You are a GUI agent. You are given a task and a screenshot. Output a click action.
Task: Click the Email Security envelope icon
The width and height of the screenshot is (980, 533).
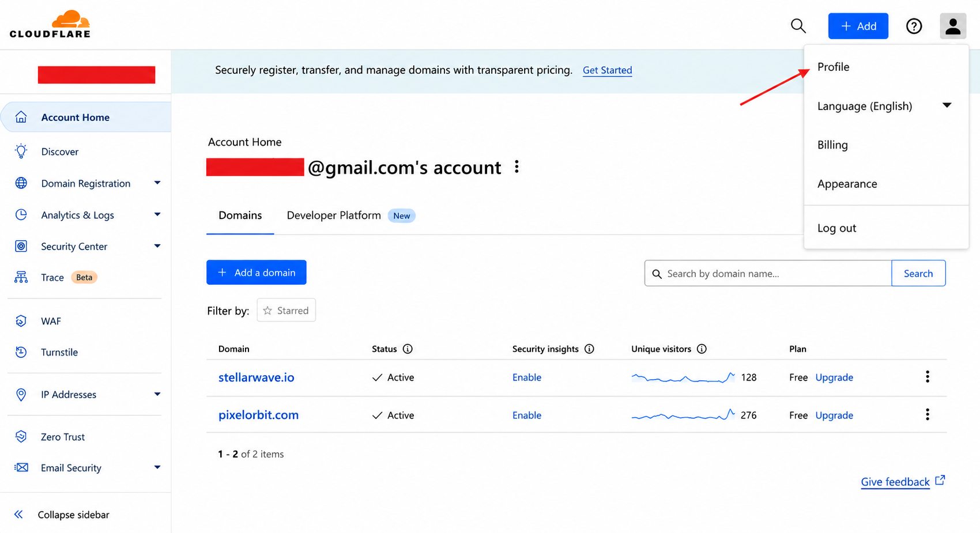21,467
